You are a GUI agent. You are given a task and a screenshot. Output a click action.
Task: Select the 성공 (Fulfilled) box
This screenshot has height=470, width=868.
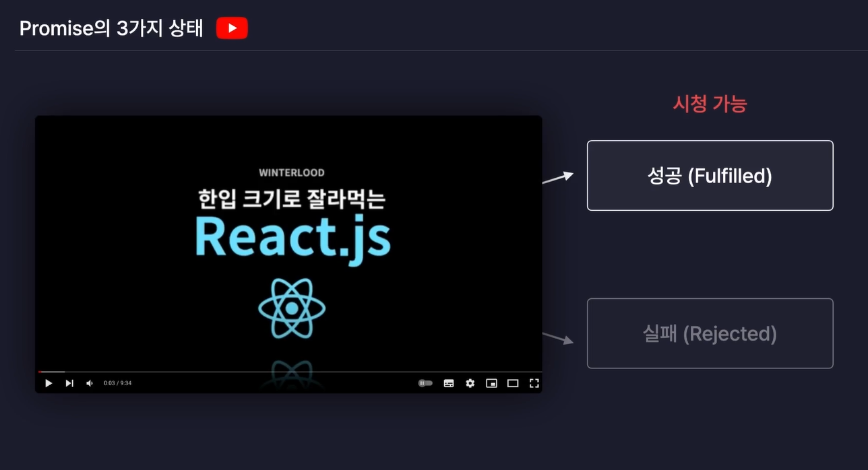tap(710, 176)
